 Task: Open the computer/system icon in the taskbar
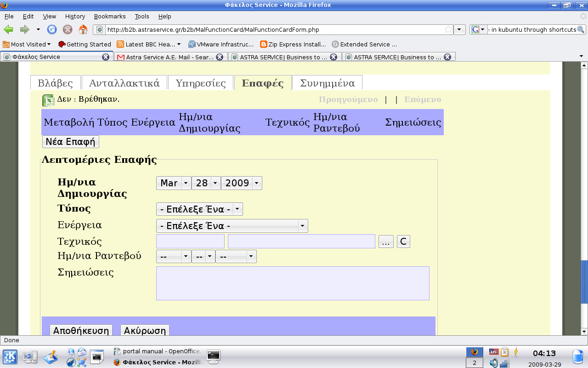30,357
